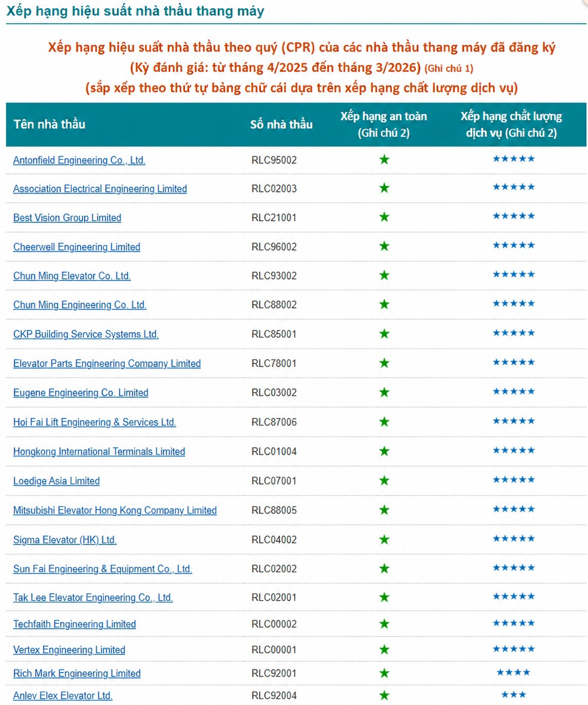Viewport: 588px width, 705px height.
Task: Open Chun Ming Engineering Co. Ltd. link
Action: (x=80, y=305)
